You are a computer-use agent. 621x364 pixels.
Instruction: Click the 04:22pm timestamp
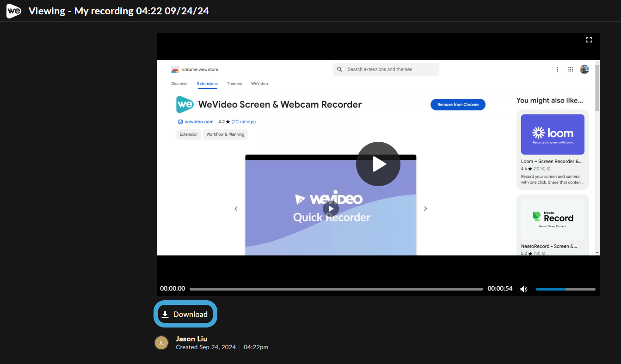[x=256, y=347]
